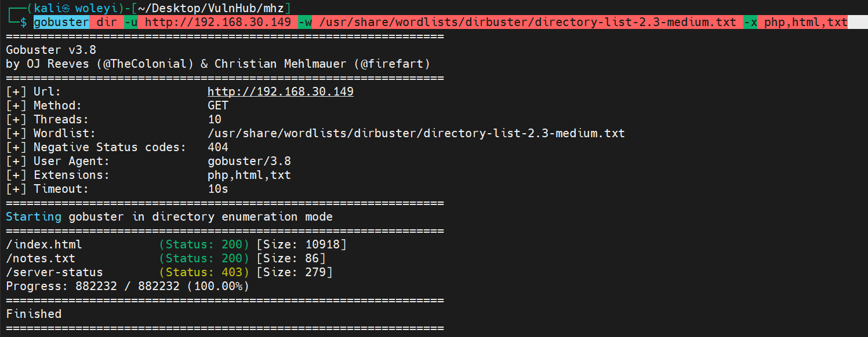Click the highlighted gobuster command word
Screen dimensions: 868x337
[x=61, y=23]
